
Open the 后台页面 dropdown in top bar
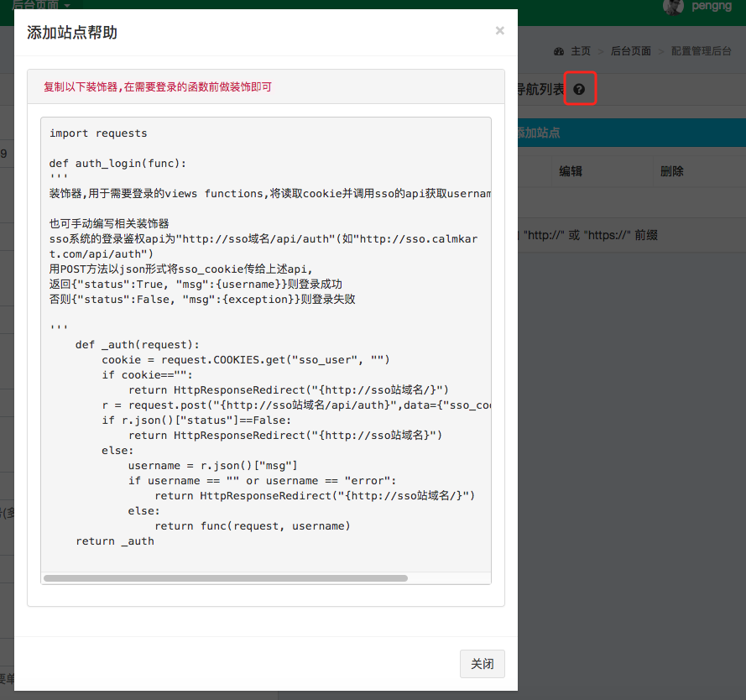click(40, 5)
